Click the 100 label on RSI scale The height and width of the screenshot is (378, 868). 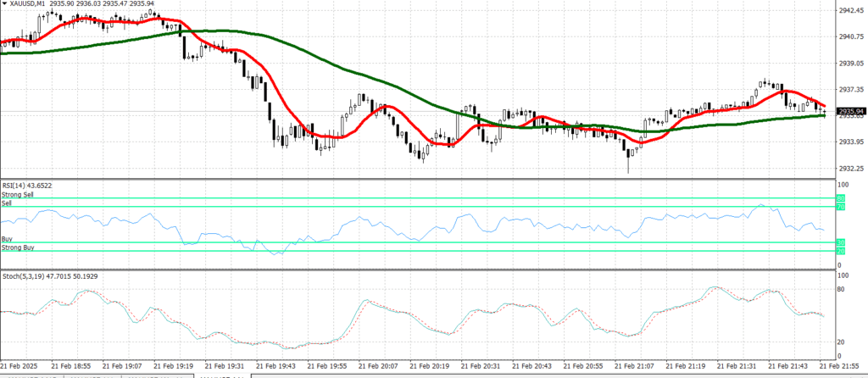843,184
